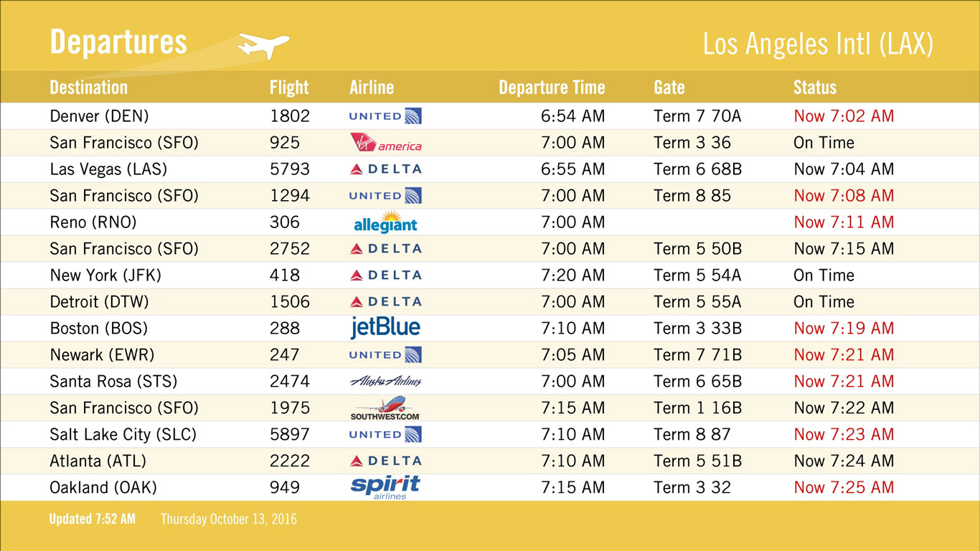Click the Allegiant logo on the Reno row
Viewport: 980px width, 551px height.
(385, 222)
